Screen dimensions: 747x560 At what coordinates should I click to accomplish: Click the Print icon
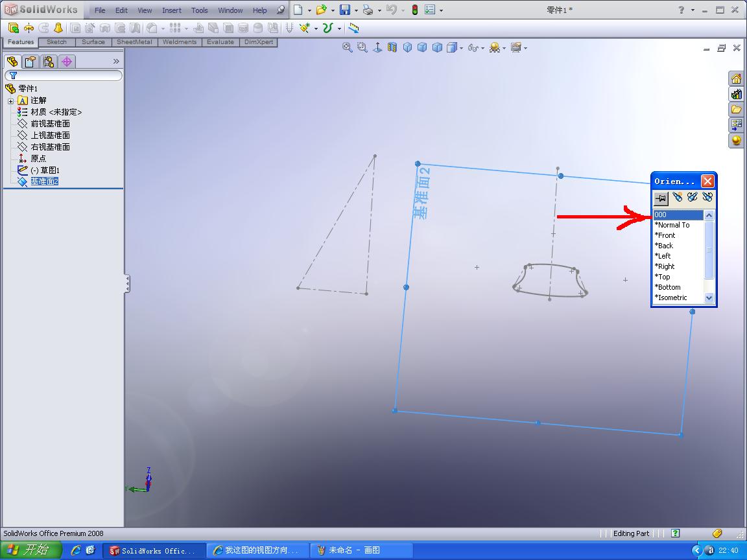coord(368,10)
